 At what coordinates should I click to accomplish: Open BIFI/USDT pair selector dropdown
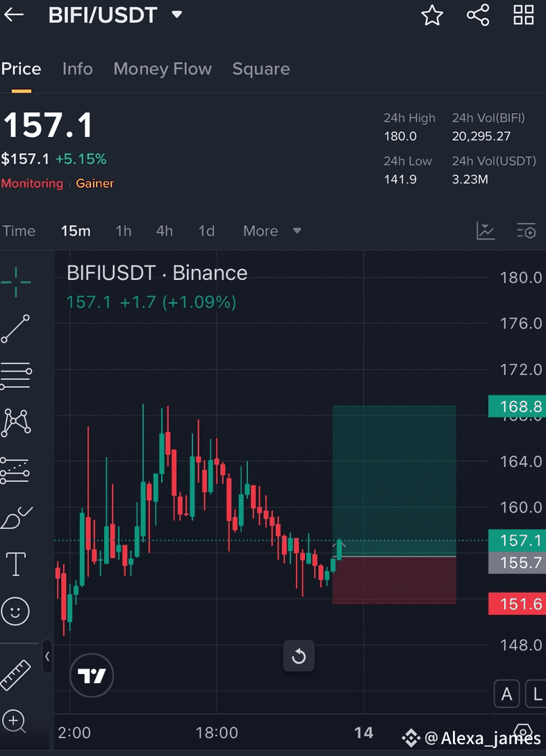177,15
